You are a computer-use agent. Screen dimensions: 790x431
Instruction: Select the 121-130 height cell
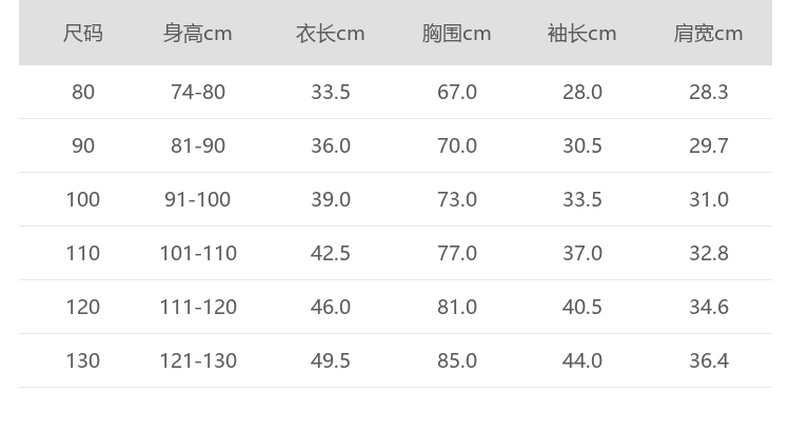click(198, 361)
